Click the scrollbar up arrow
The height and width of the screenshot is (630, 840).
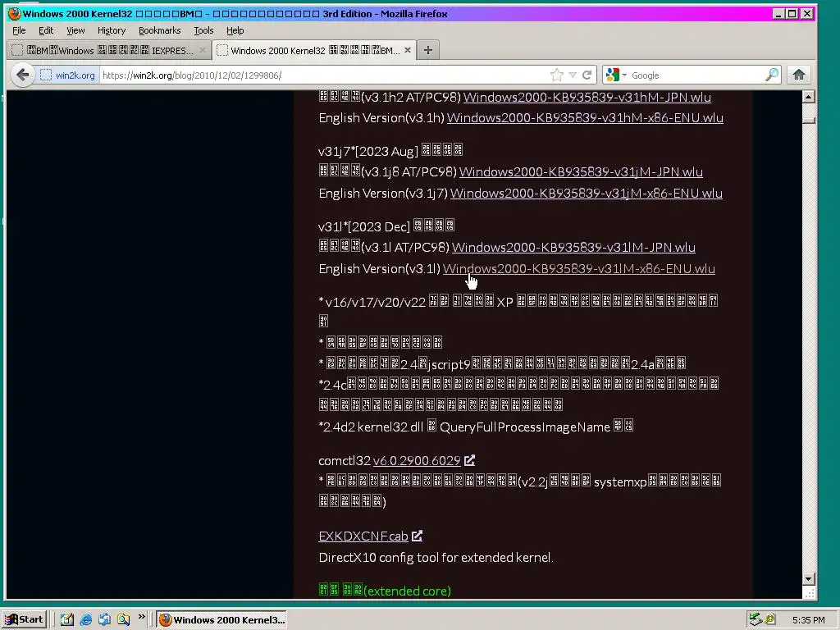[809, 97]
